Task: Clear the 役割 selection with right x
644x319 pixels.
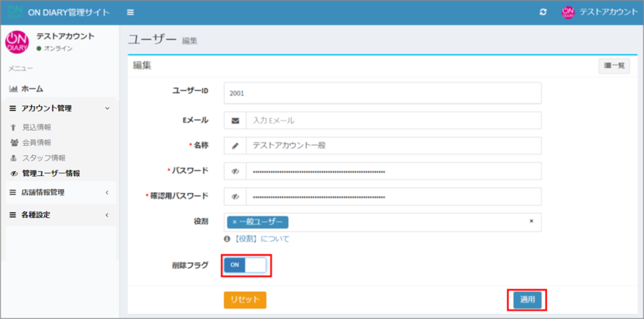Action: [x=531, y=221]
